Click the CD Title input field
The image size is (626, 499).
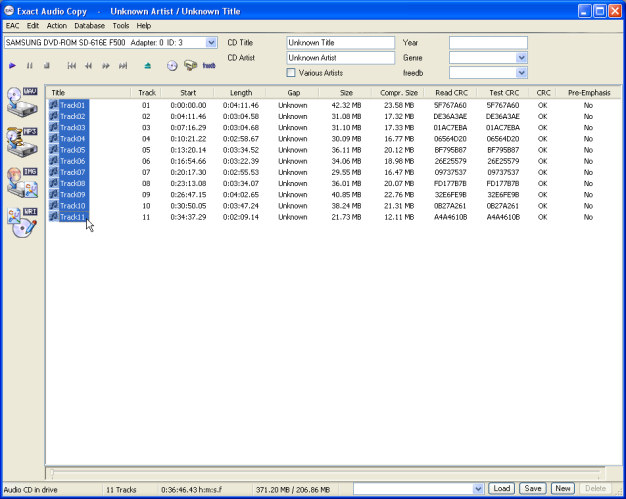coord(340,43)
